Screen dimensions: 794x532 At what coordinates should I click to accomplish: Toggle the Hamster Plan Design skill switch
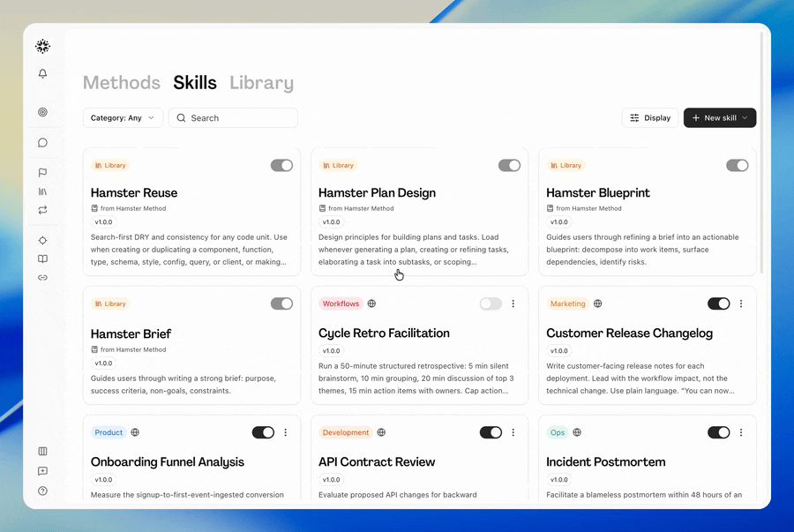point(509,166)
